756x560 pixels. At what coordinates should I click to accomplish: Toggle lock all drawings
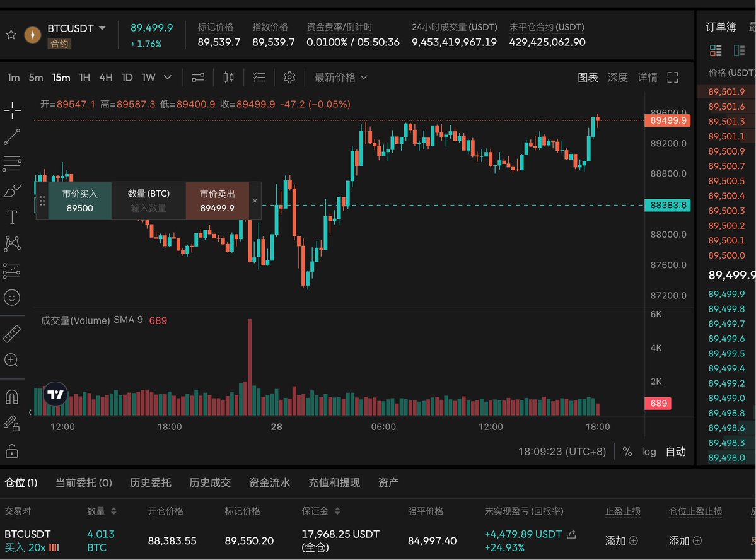[12, 450]
